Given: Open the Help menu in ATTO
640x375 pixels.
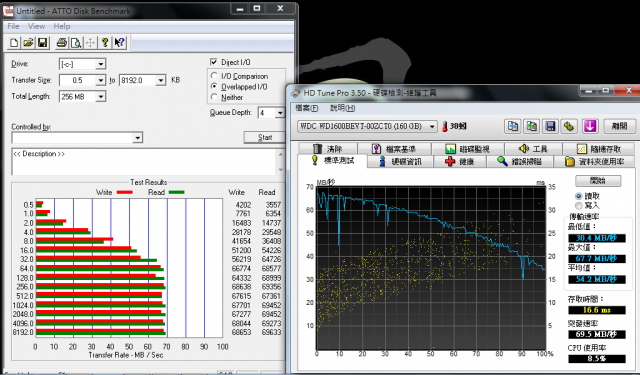Looking at the screenshot, I should click(62, 26).
